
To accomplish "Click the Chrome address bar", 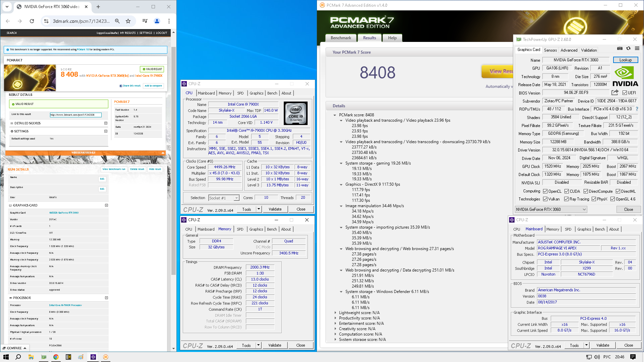I will (81, 21).
